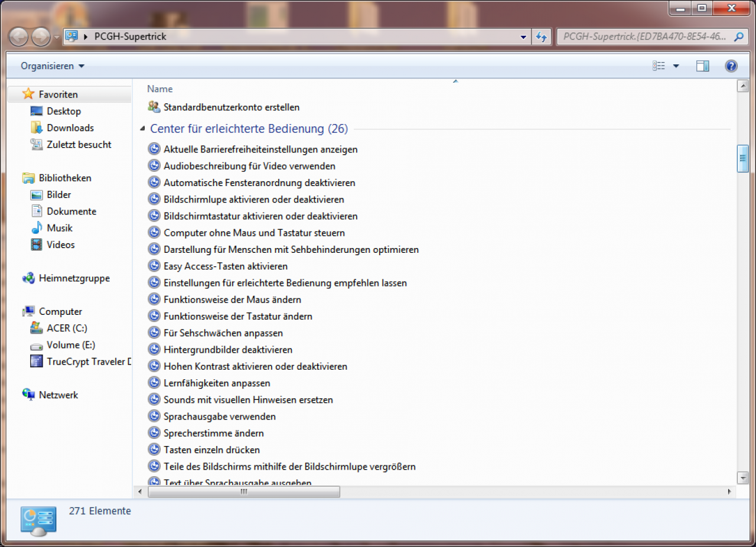Select Bildschirmtastatur aktivieren oder deaktivieren
The height and width of the screenshot is (547, 756).
(260, 216)
